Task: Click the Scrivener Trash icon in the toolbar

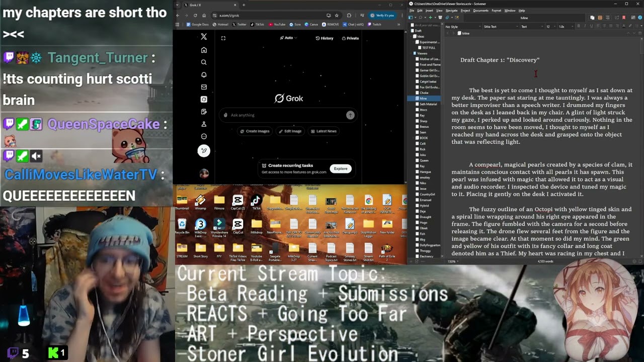Action: (x=440, y=18)
